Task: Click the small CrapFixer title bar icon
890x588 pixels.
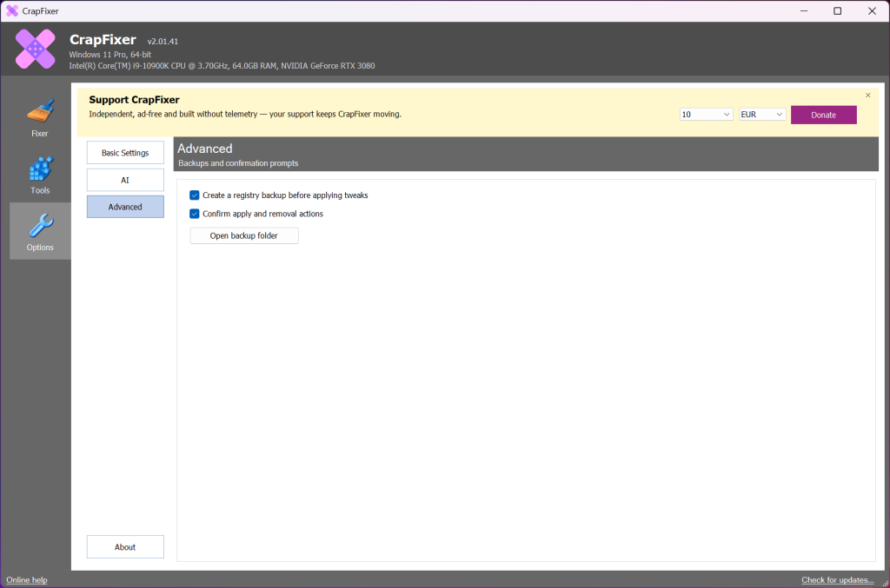Action: click(x=12, y=10)
